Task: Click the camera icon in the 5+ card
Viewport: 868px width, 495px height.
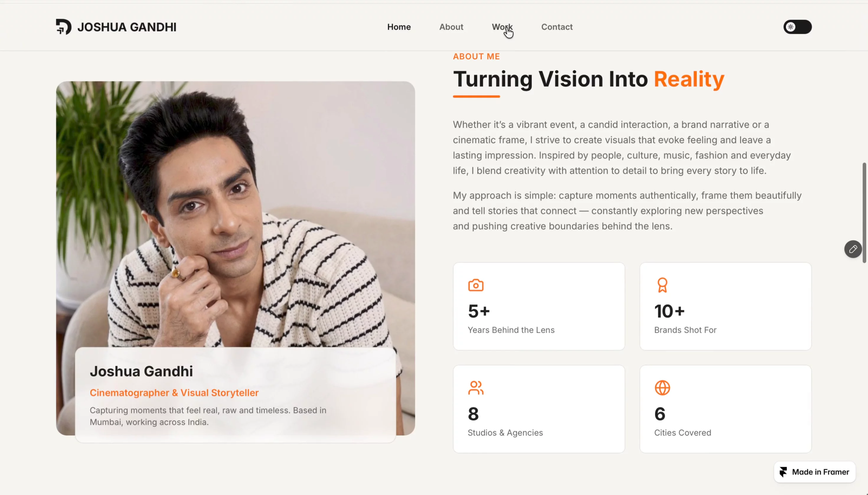Action: point(475,285)
